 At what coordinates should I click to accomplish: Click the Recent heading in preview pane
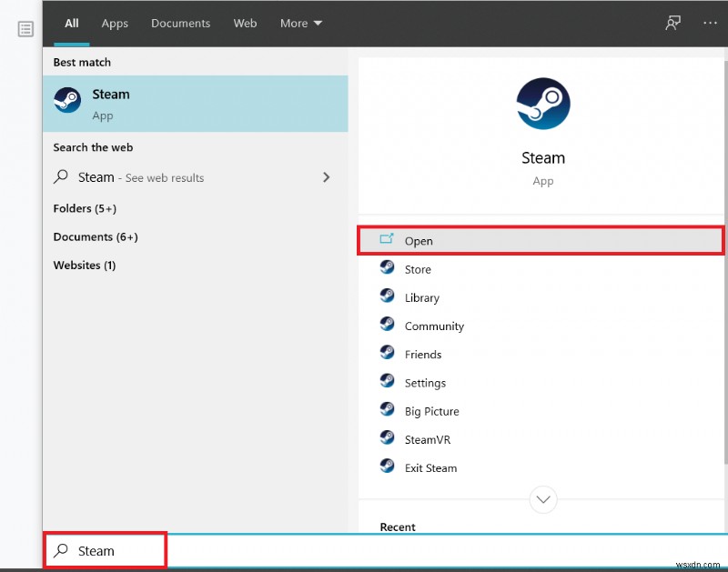[x=398, y=527]
